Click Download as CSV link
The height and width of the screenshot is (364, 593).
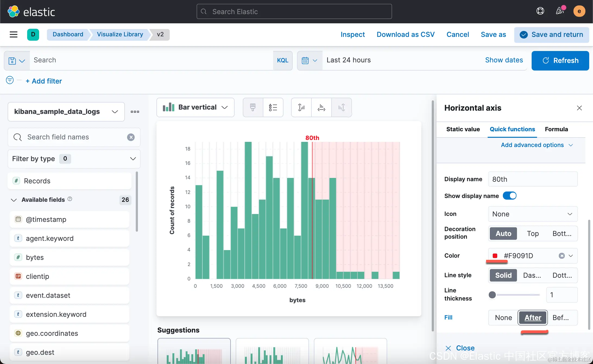[x=405, y=34]
